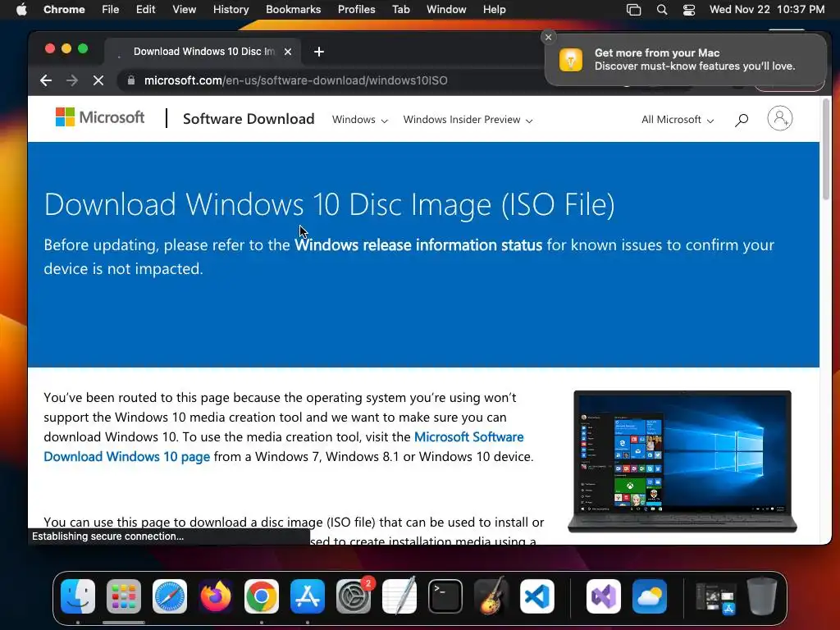The height and width of the screenshot is (630, 840).
Task: Click the site search magnifier icon
Action: [x=742, y=120]
